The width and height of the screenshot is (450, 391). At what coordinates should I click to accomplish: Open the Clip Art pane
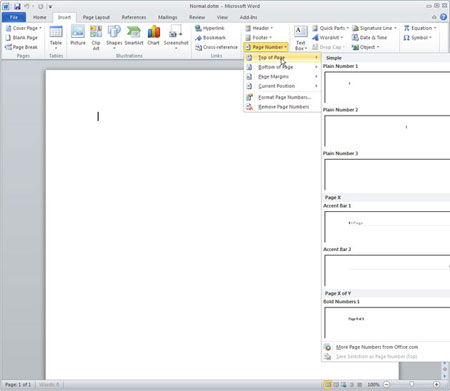96,37
